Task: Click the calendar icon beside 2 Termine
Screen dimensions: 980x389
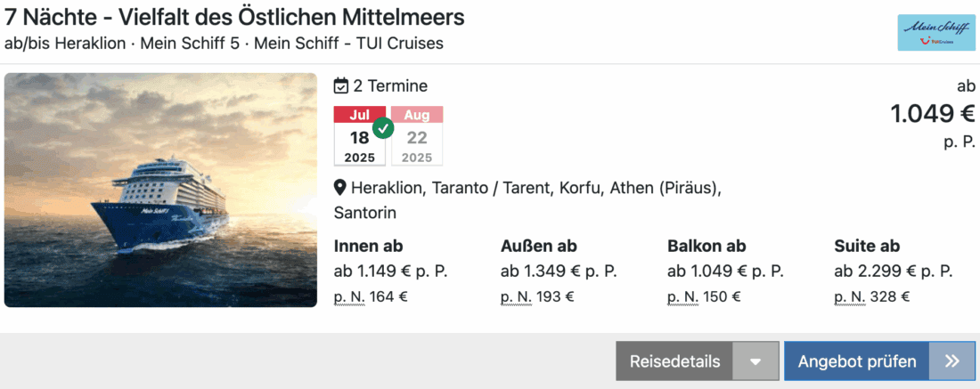Action: (x=341, y=86)
